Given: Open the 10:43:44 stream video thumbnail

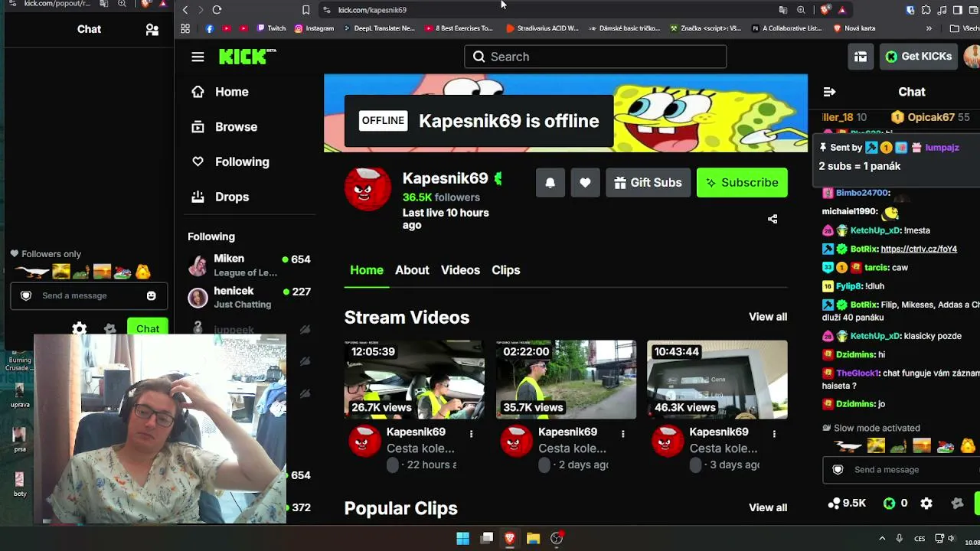Looking at the screenshot, I should 717,380.
